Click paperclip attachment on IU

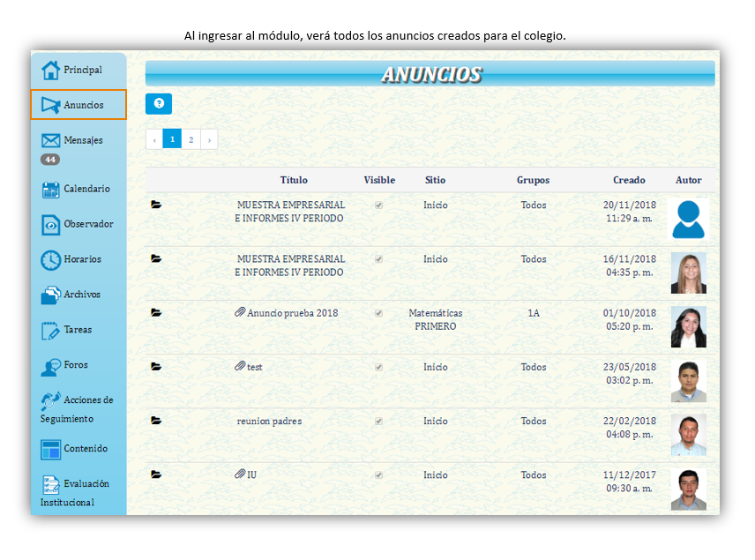coord(240,474)
